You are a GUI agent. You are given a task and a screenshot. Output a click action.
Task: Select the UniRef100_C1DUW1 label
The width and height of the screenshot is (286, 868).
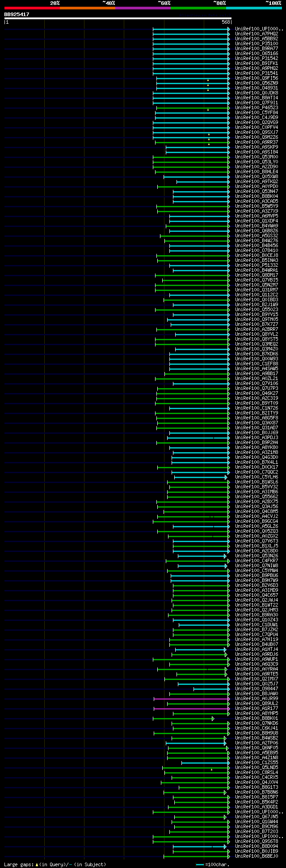pos(257,624)
